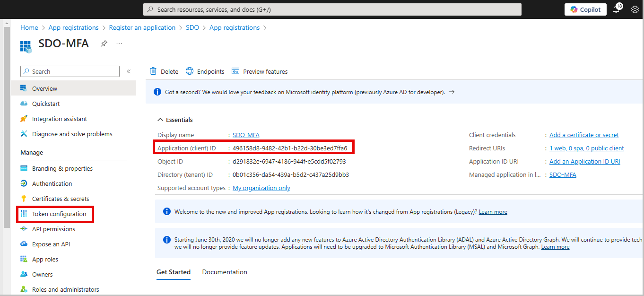
Task: Follow the feedback banner arrow
Action: point(452,92)
